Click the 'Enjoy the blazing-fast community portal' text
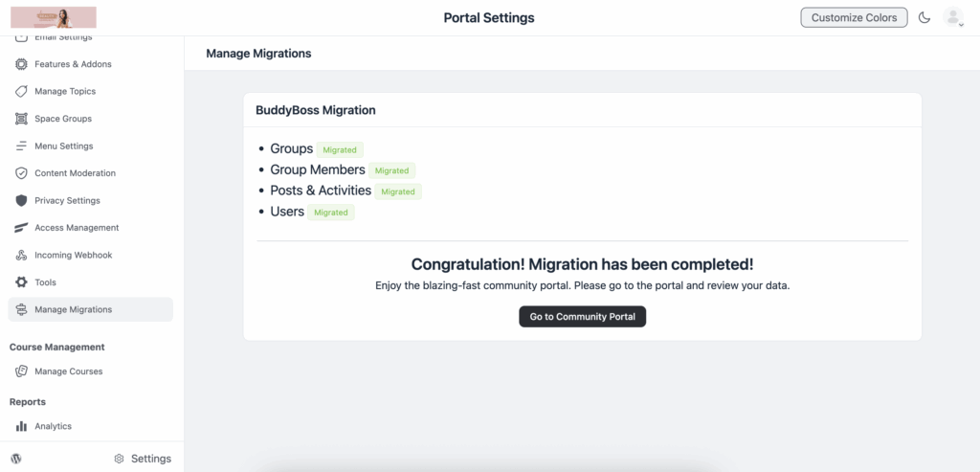The image size is (980, 472). tap(583, 286)
